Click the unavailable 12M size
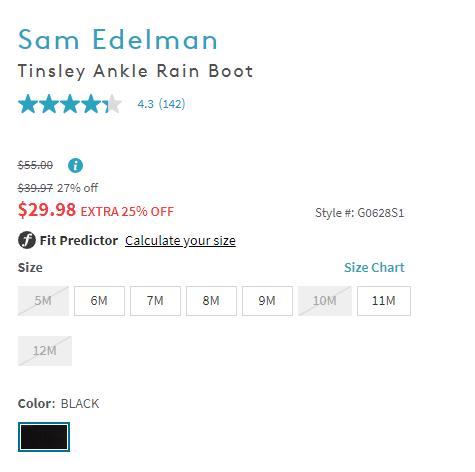Screen dimensions: 475x472 point(45,351)
